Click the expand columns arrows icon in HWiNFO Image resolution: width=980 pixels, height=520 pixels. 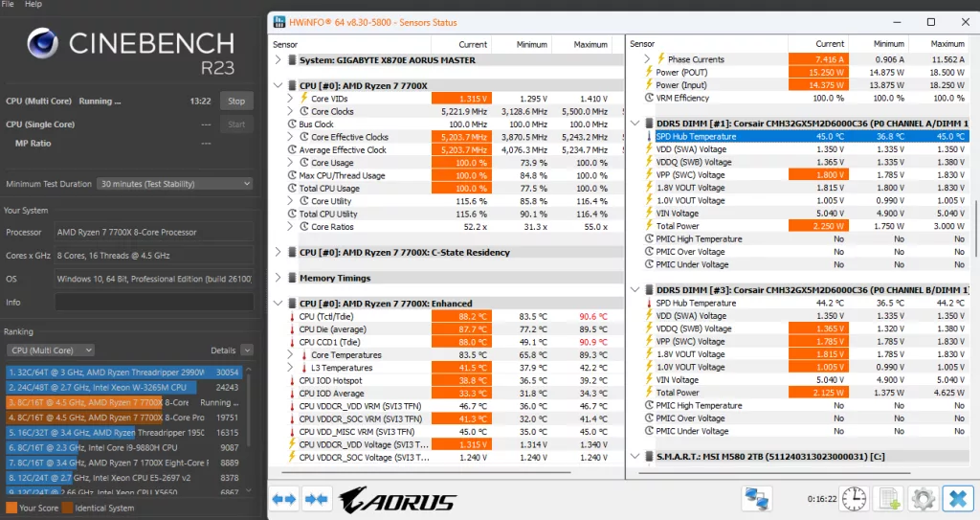[x=284, y=499]
